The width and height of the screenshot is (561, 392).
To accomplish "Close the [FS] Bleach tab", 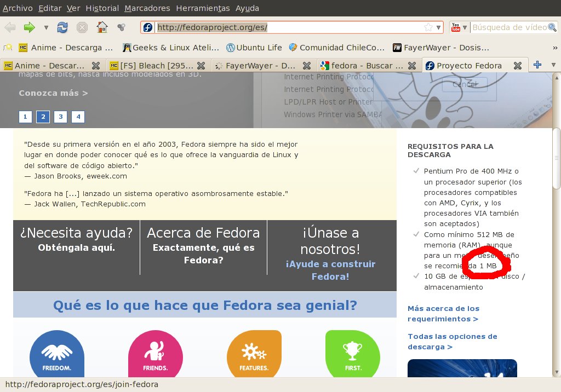I will pyautogui.click(x=201, y=66).
